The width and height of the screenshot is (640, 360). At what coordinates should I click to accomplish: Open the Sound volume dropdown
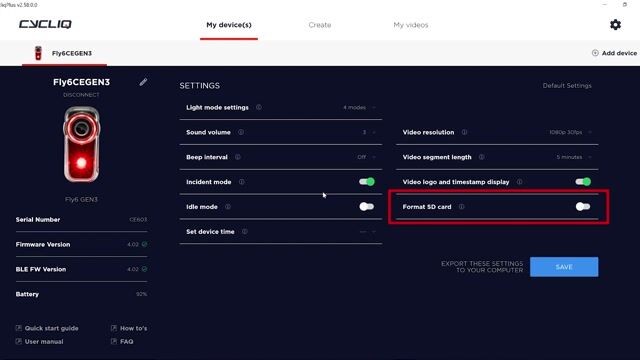(x=369, y=132)
